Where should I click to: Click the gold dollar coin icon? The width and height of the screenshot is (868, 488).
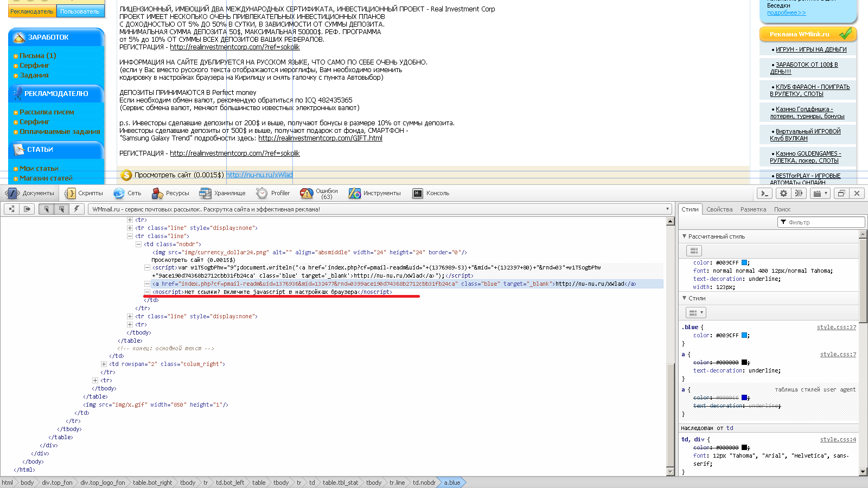pyautogui.click(x=126, y=175)
